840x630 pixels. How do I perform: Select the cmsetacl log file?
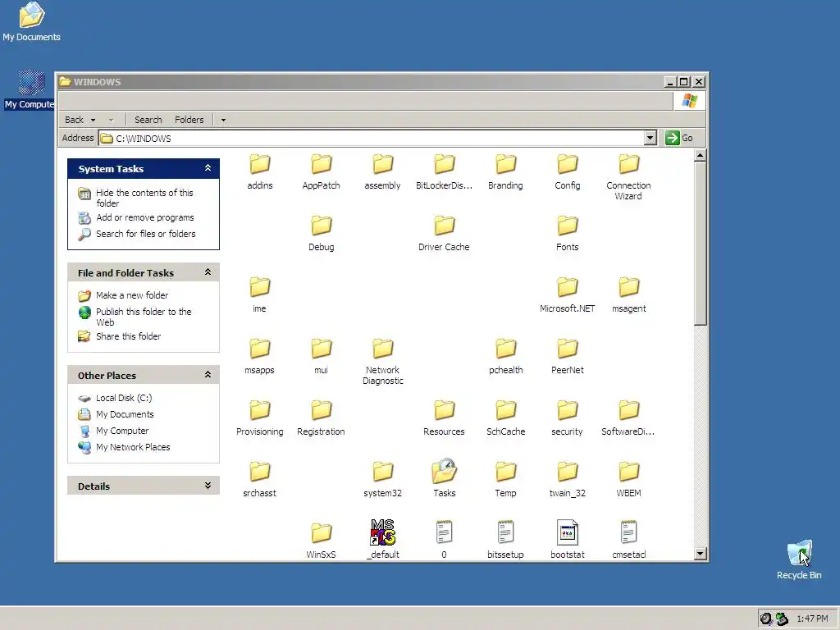[629, 540]
